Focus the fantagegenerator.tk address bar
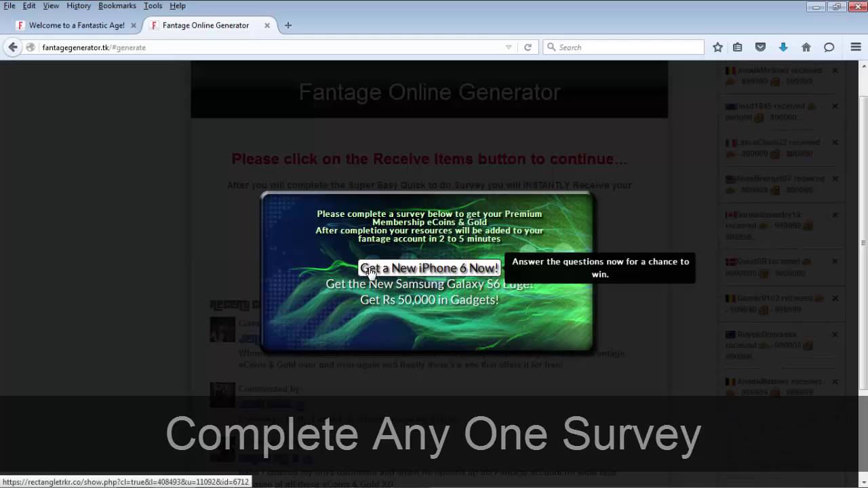Image resolution: width=868 pixels, height=488 pixels. 271,47
